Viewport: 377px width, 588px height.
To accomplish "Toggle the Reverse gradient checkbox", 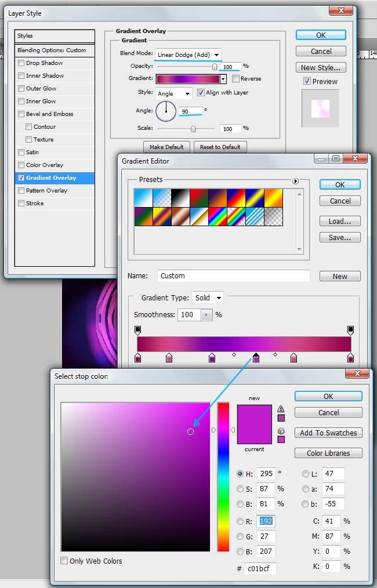I will 236,79.
